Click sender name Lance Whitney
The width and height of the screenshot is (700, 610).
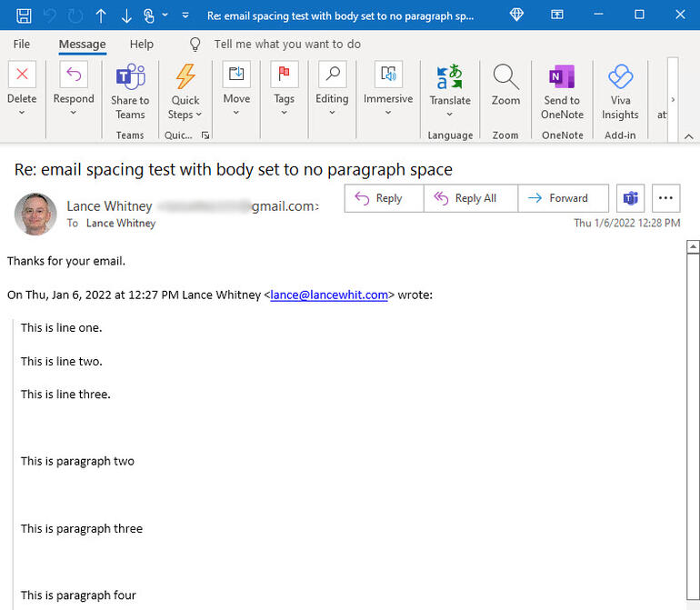109,206
